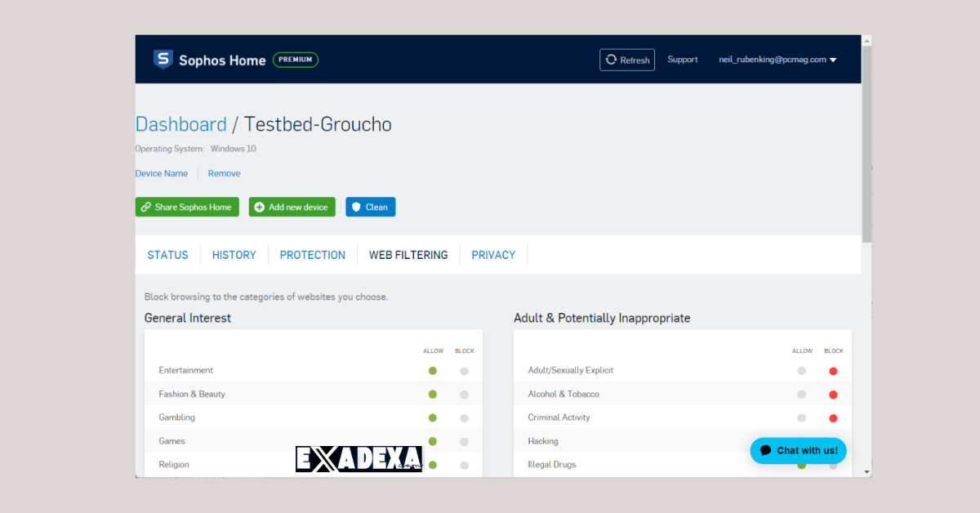
Task: Open the Support link in header
Action: pyautogui.click(x=682, y=60)
